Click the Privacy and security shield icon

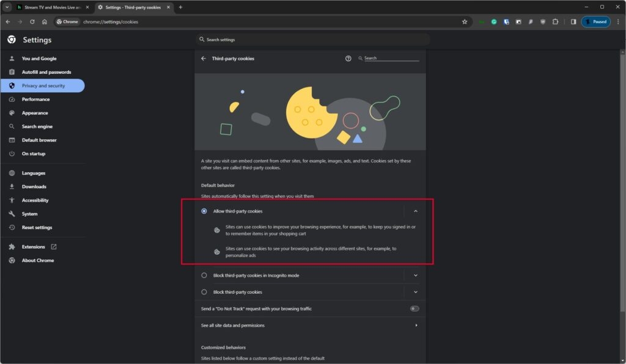tap(12, 86)
